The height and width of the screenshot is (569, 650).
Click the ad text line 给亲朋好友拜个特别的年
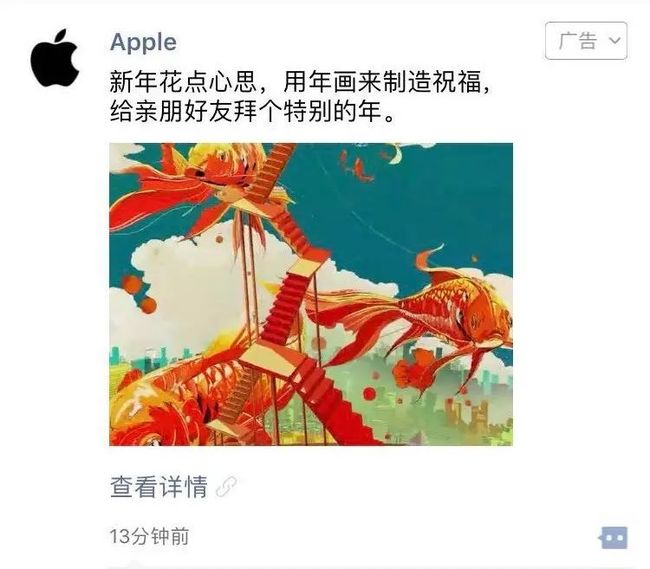click(252, 112)
